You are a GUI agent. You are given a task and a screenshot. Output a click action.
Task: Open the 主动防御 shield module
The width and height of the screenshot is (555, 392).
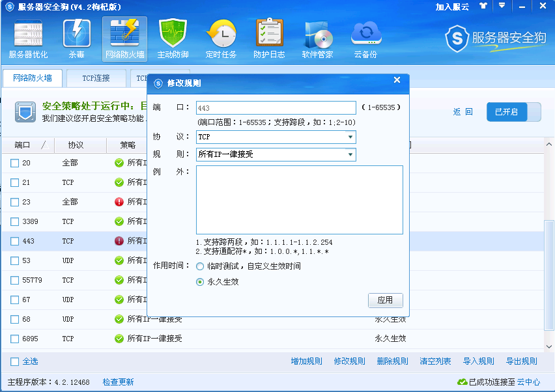tap(173, 39)
